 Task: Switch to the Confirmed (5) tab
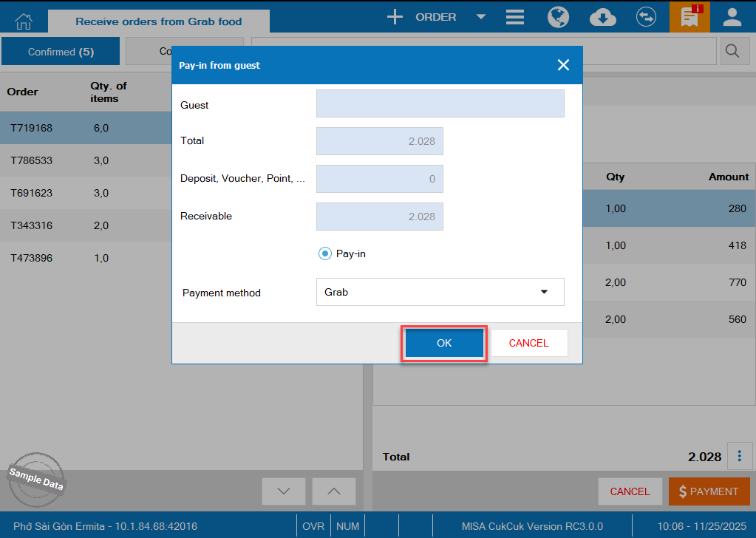click(61, 52)
